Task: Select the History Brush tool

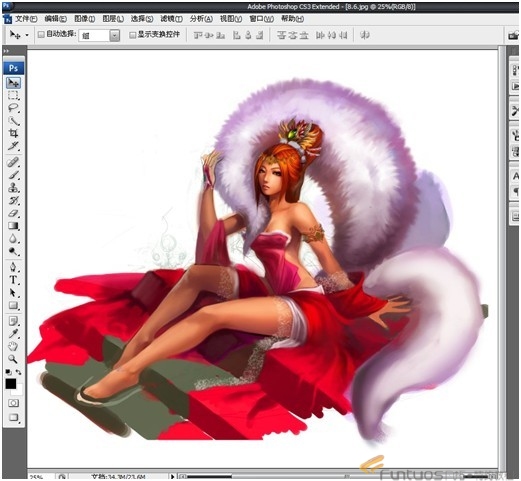Action: tap(13, 201)
